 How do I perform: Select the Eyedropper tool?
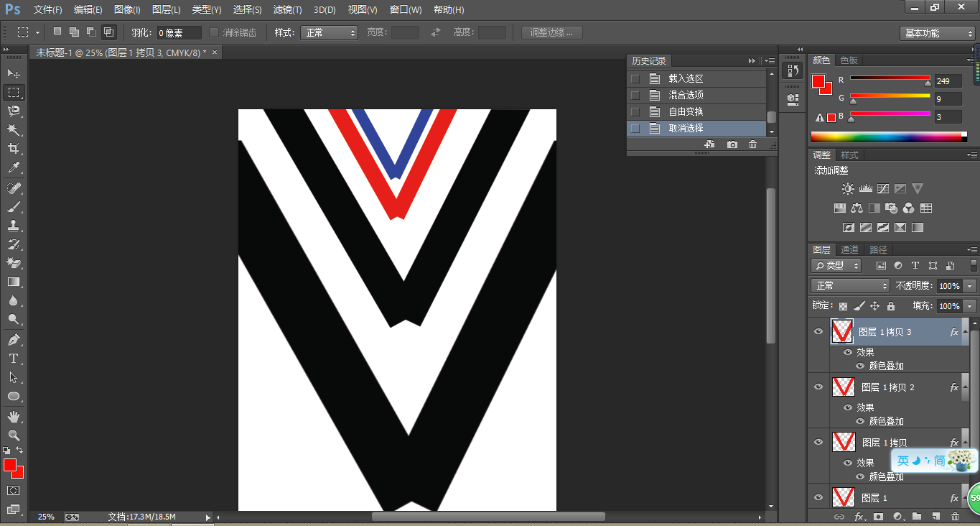pyautogui.click(x=14, y=167)
